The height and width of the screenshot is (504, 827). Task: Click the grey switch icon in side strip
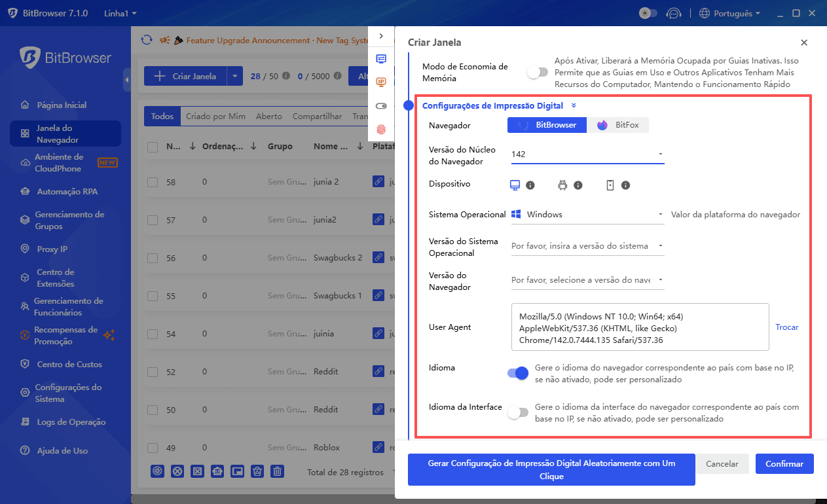[x=381, y=106]
